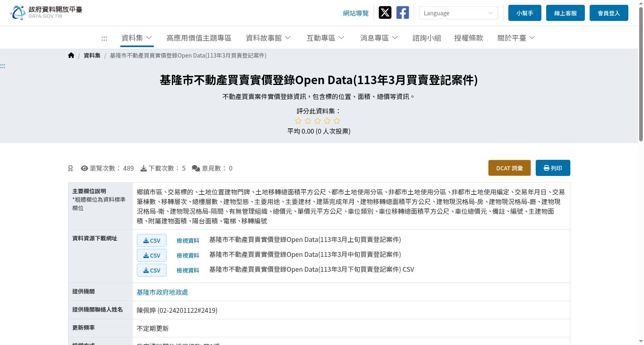Click the eye icon for 瀏覽次數
Viewport: 644px width, 345px height.
click(x=85, y=168)
